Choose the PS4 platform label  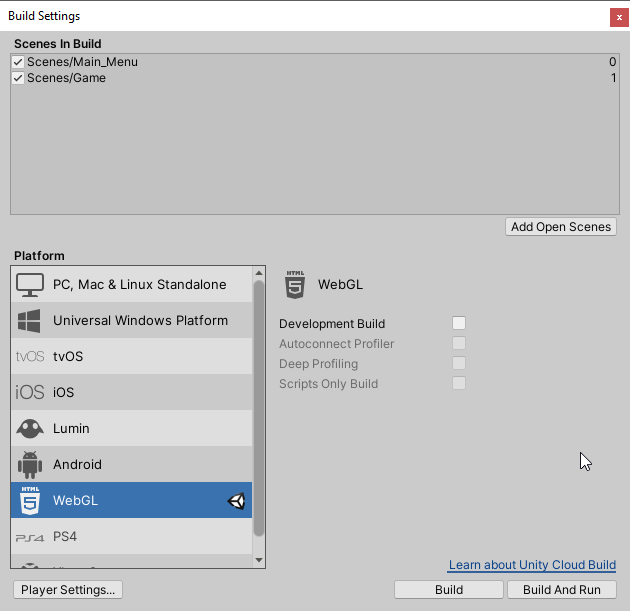[x=65, y=537]
